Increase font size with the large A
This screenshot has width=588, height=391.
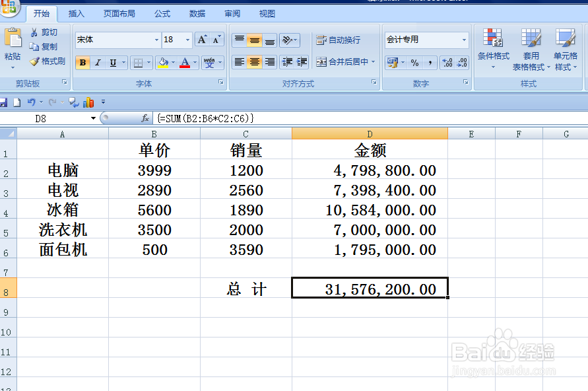click(x=202, y=40)
